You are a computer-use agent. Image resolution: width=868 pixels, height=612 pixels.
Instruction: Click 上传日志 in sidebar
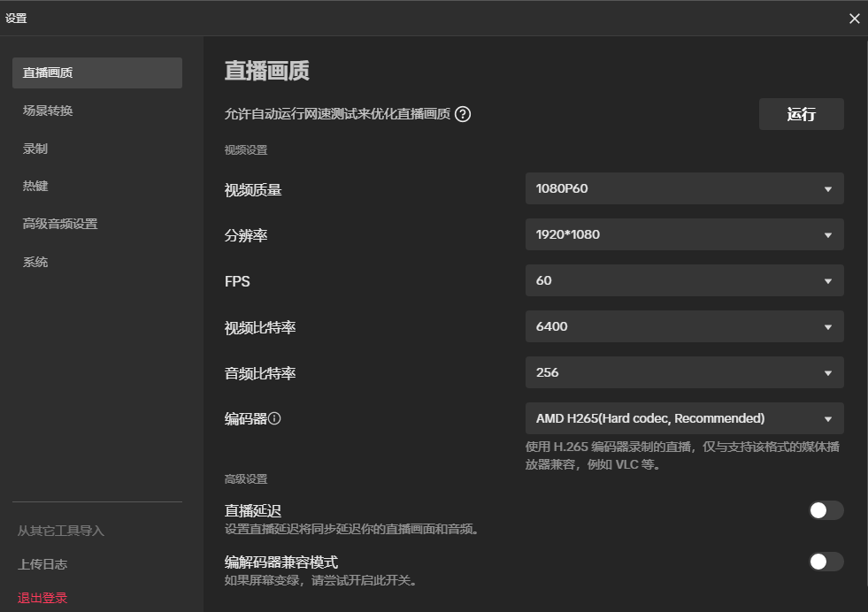(42, 564)
